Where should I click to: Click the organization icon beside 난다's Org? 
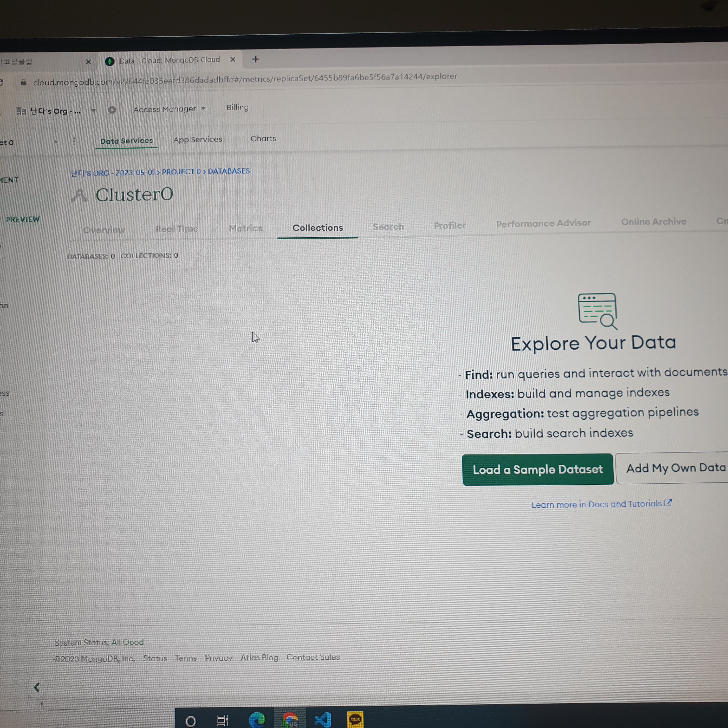click(x=21, y=111)
